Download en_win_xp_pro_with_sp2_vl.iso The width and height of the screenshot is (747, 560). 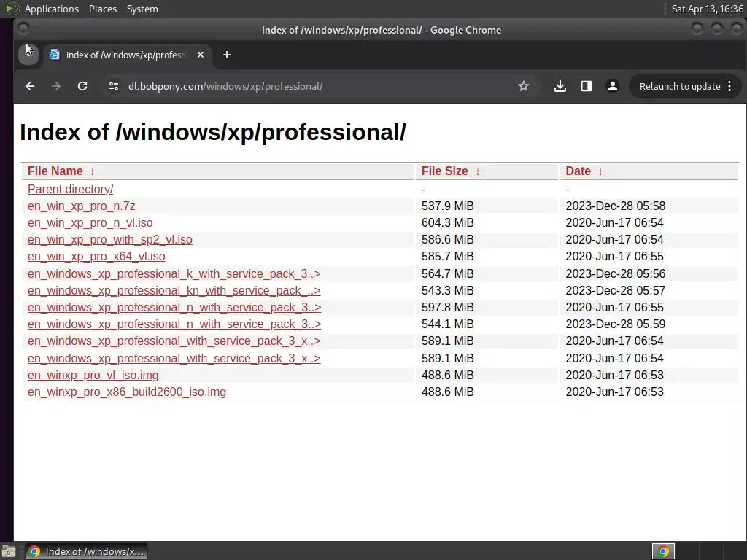(x=110, y=239)
